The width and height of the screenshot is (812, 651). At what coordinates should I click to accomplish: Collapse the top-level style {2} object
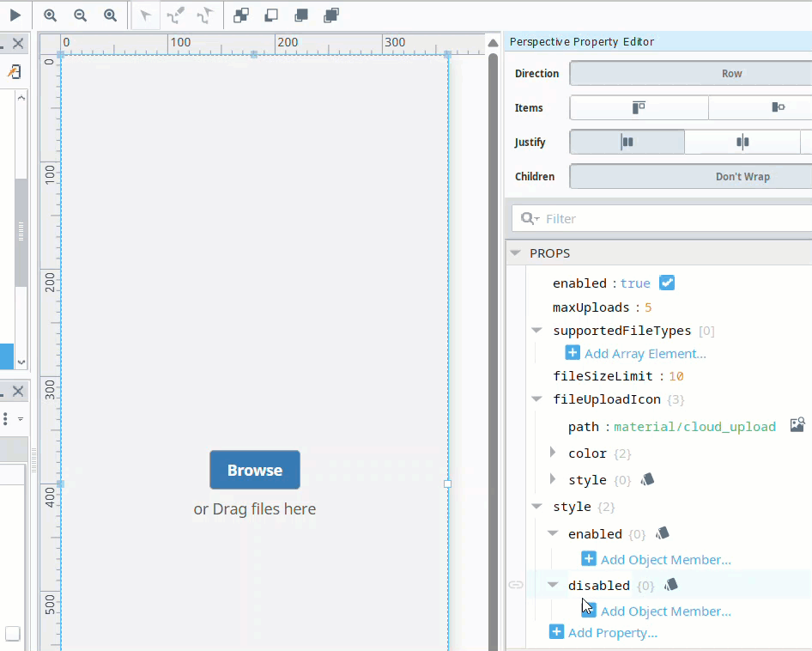coord(537,507)
